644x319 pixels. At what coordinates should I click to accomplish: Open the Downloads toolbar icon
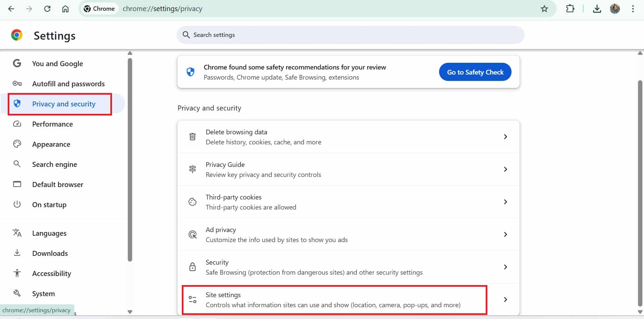597,9
